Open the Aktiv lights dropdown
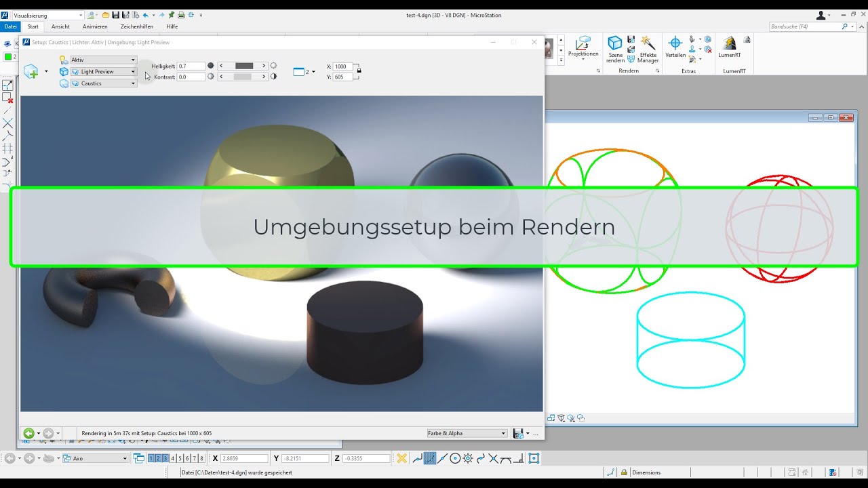This screenshot has width=868, height=488. coord(104,60)
